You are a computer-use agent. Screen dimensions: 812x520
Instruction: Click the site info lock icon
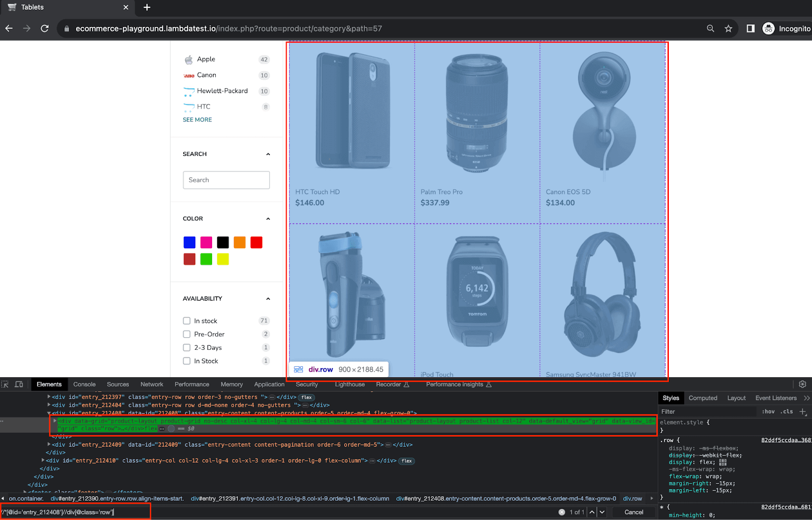[66, 28]
